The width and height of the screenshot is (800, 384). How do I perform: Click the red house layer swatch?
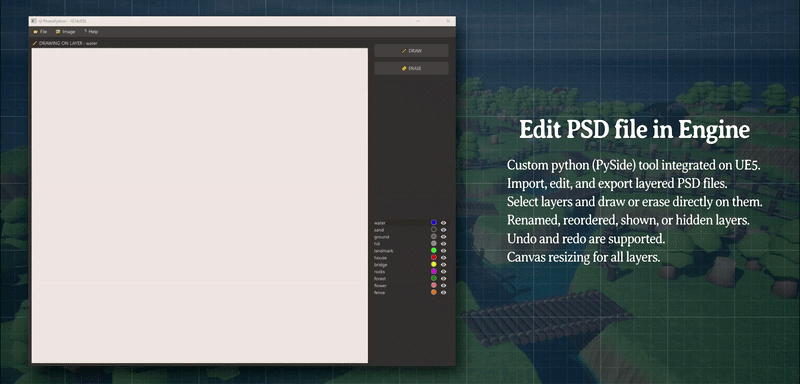click(434, 258)
